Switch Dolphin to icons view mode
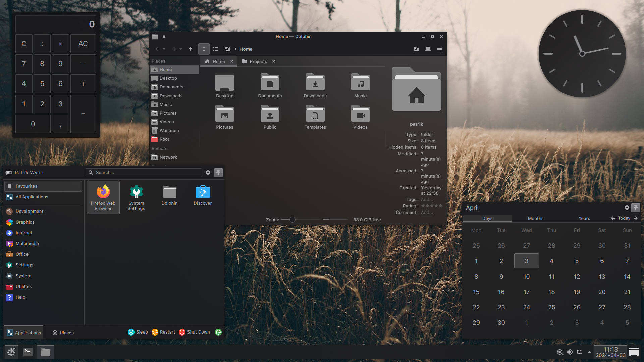 204,49
